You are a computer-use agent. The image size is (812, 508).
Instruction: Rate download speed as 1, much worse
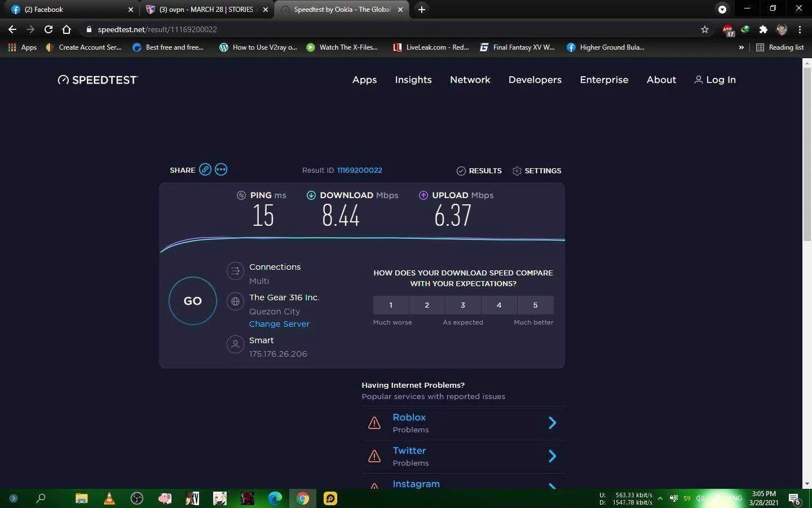[391, 305]
